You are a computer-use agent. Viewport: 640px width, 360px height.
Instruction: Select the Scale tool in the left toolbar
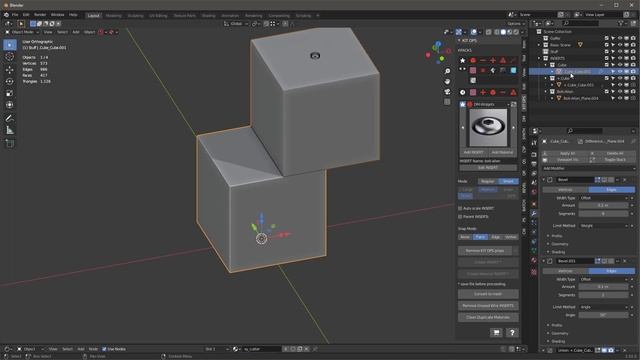[x=10, y=93]
